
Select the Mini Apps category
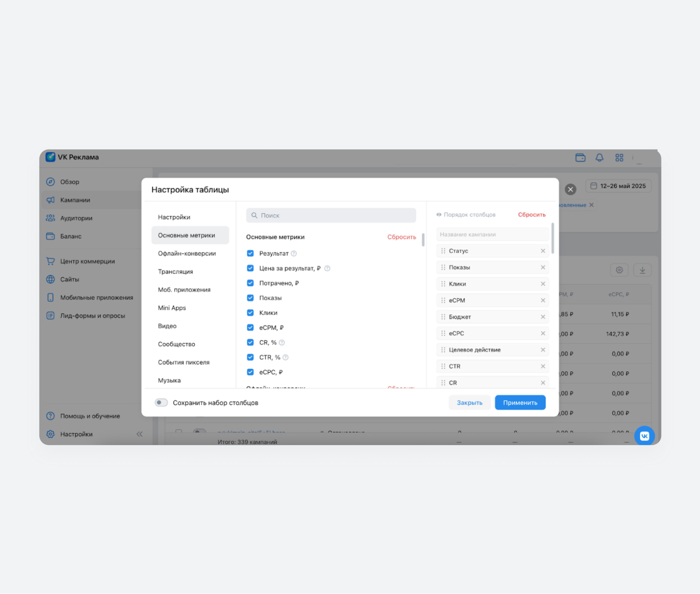click(x=190, y=308)
